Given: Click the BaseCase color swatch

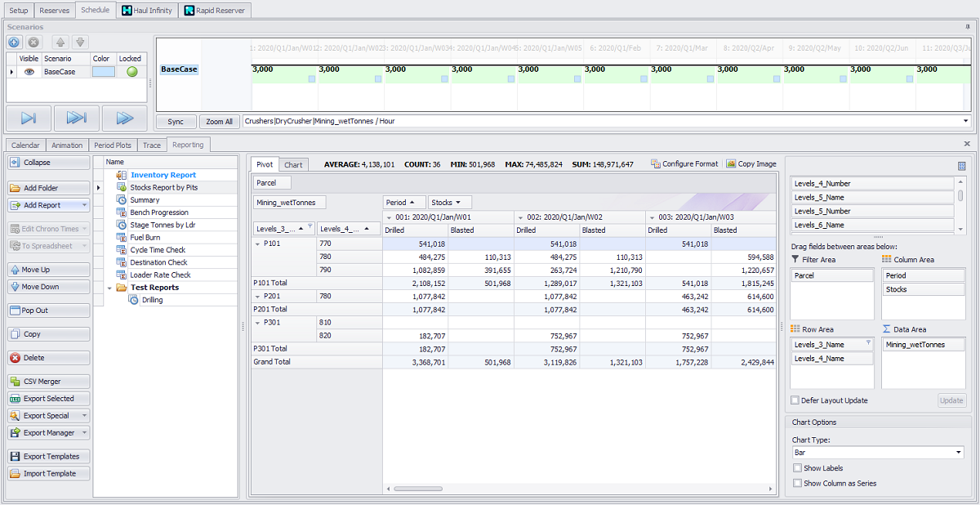Looking at the screenshot, I should tap(104, 72).
